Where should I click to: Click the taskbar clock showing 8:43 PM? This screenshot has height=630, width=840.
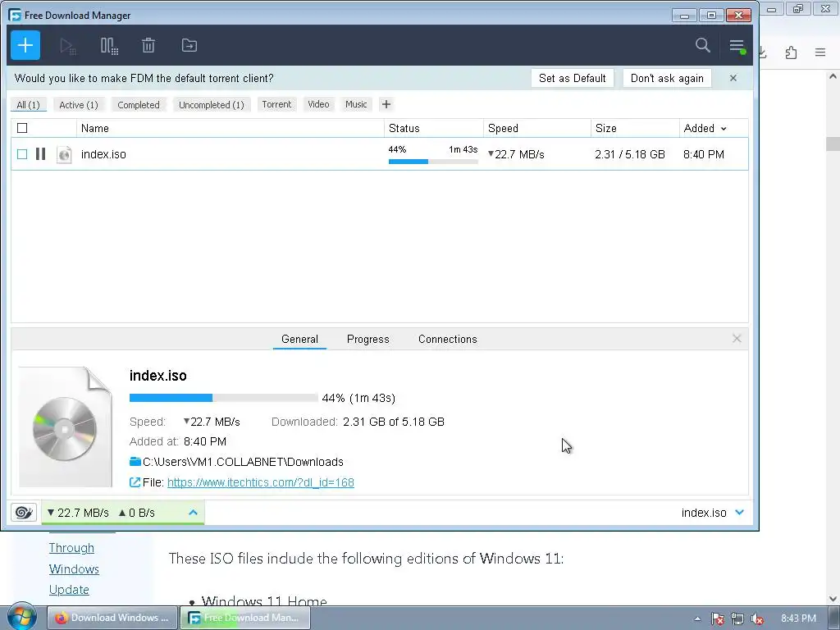tap(798, 619)
